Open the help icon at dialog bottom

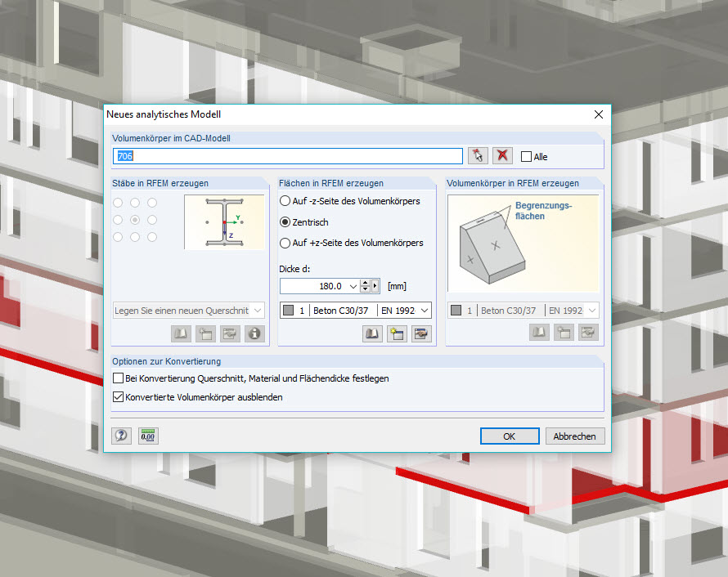[x=121, y=436]
